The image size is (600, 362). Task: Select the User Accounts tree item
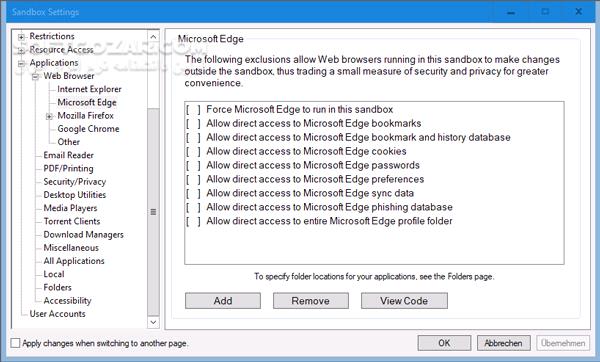pyautogui.click(x=57, y=314)
